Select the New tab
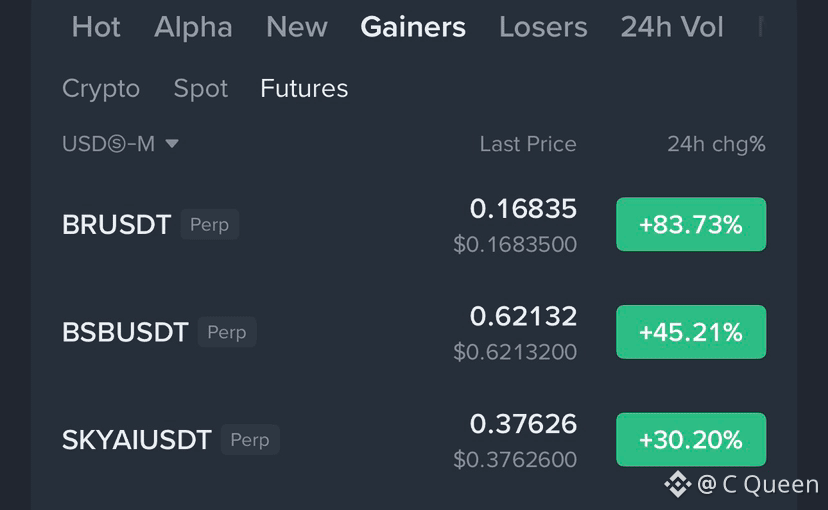828x510 pixels. pos(297,27)
